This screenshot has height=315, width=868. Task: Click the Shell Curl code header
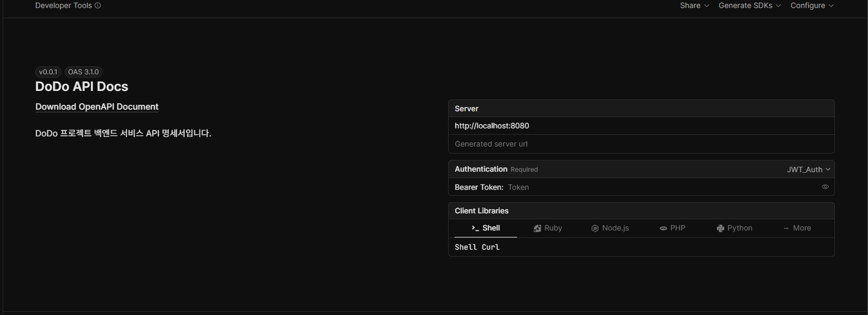pos(477,247)
